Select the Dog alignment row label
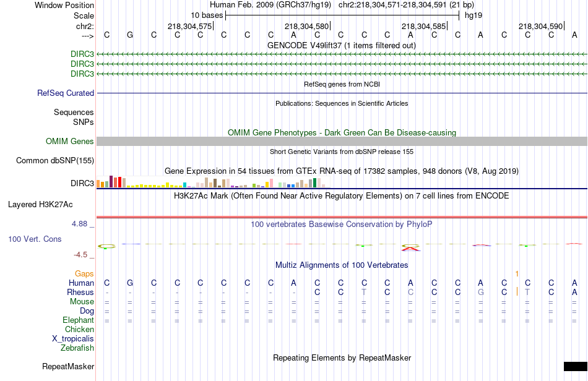Image resolution: width=588 pixels, height=381 pixels. tap(87, 310)
